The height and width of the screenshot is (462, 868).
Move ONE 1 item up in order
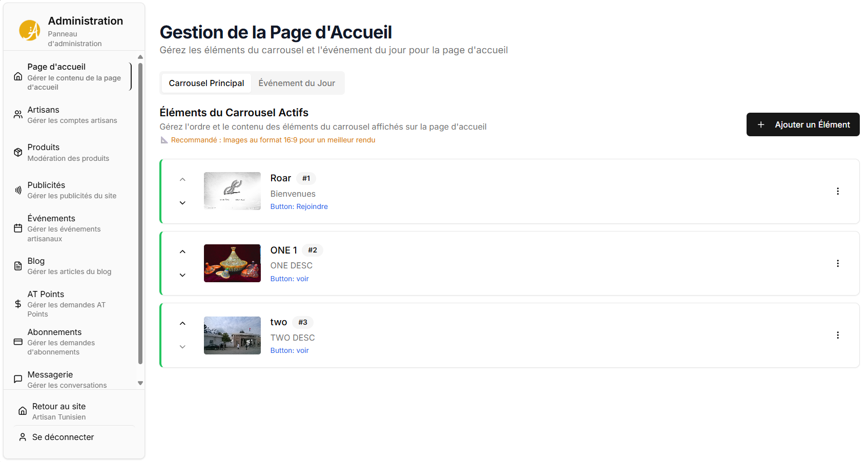point(182,251)
